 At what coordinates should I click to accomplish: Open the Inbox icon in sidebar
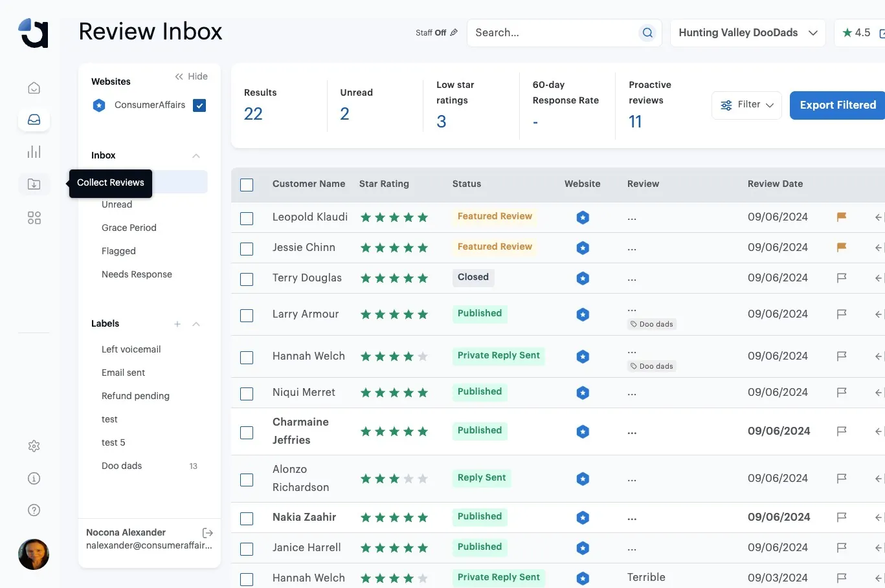pyautogui.click(x=34, y=120)
